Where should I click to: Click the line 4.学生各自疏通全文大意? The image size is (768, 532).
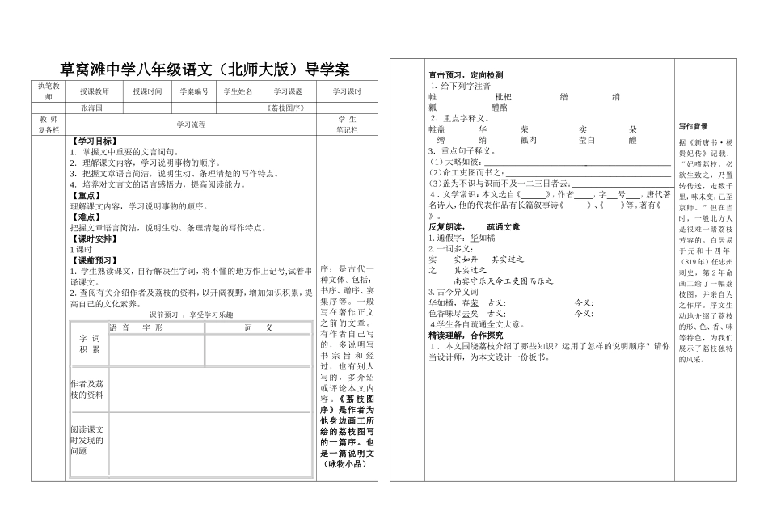pyautogui.click(x=478, y=325)
